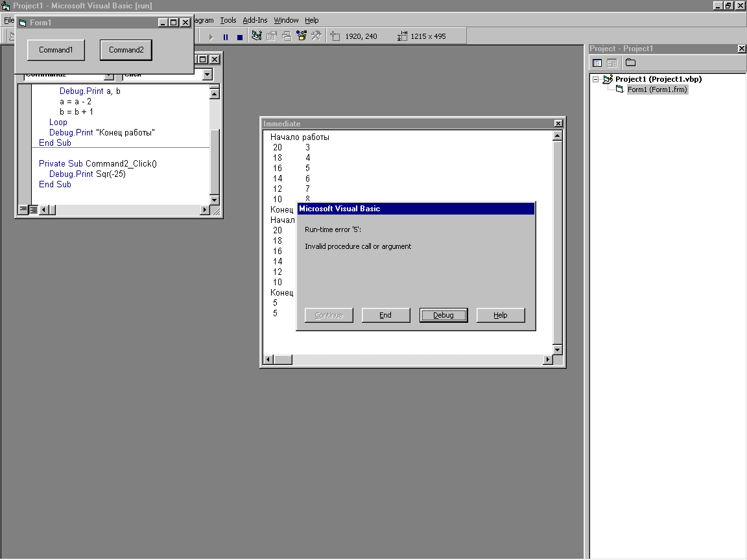The height and width of the screenshot is (560, 747).
Task: Click the disabled Continue button in error dialog
Action: pyautogui.click(x=329, y=315)
